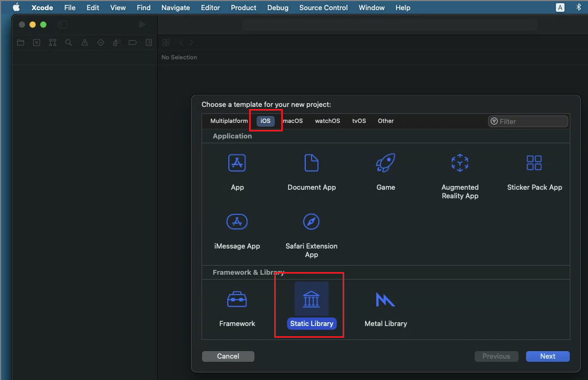Open the Product menu

(x=243, y=7)
